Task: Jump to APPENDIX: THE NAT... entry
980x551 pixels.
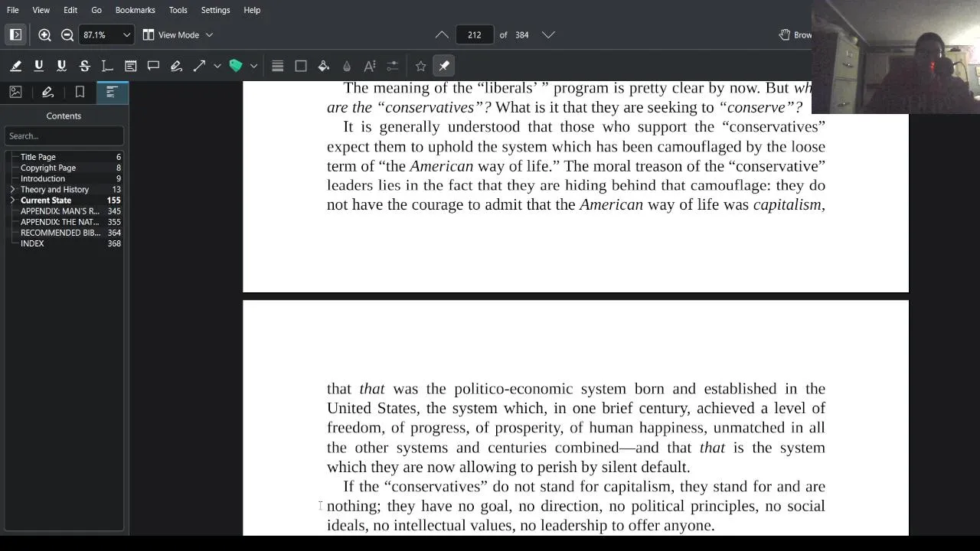Action: pos(60,222)
